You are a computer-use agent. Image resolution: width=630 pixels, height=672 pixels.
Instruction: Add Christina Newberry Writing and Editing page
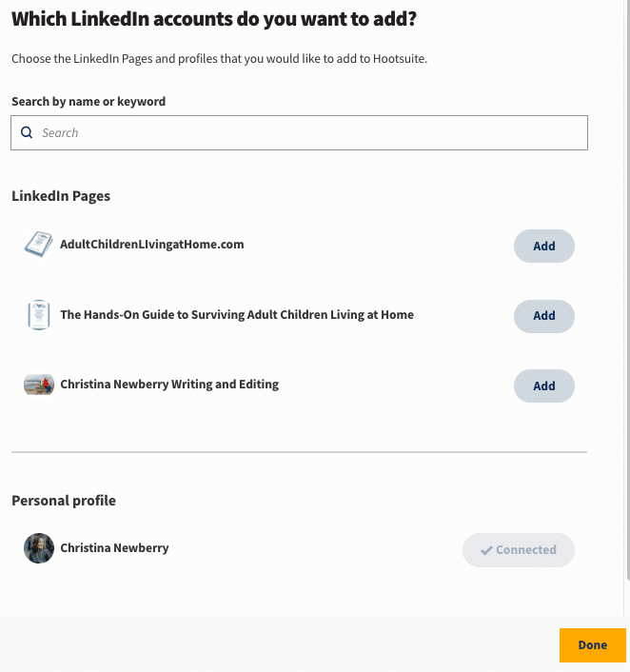point(543,385)
